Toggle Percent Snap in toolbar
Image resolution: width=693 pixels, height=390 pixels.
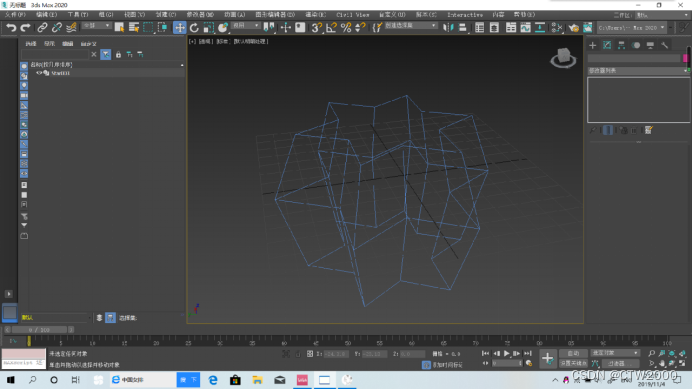click(x=346, y=28)
